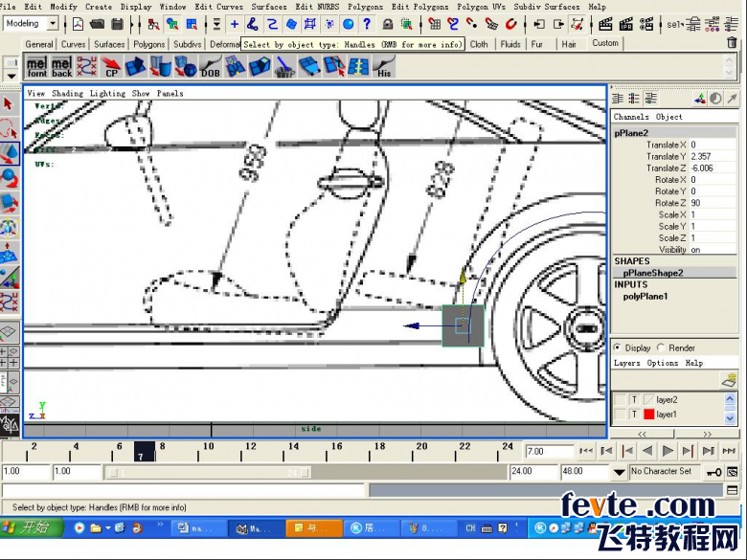Click the New Scene icon
This screenshot has width=747, height=560.
click(x=78, y=24)
